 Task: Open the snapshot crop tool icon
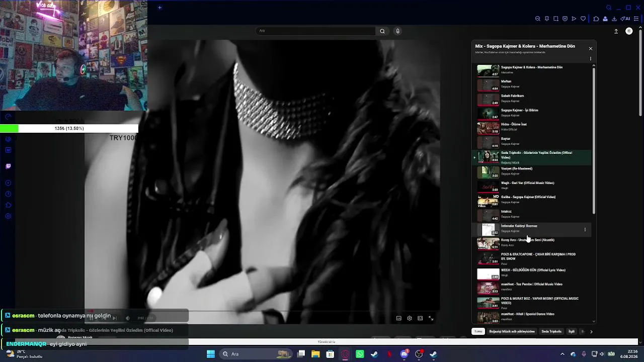point(556,19)
